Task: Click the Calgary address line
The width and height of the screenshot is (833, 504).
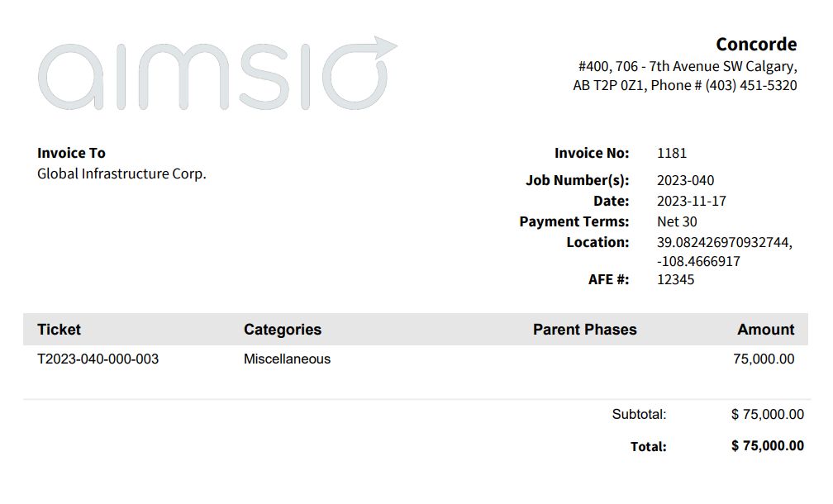Action: (688, 66)
